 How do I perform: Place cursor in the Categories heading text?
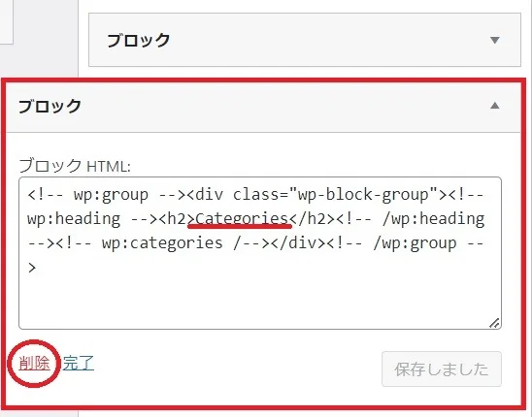(242, 218)
